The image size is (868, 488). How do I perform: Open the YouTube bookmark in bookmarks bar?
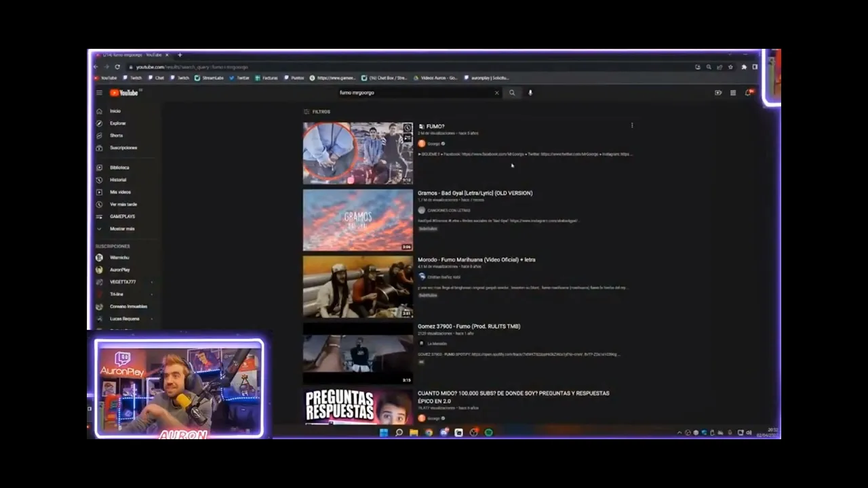(x=106, y=78)
